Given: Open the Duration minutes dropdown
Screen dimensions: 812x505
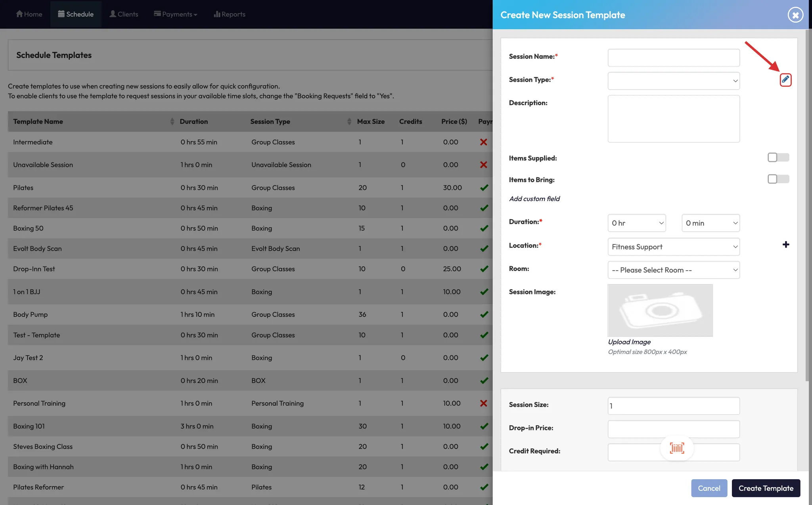Looking at the screenshot, I should [x=710, y=223].
